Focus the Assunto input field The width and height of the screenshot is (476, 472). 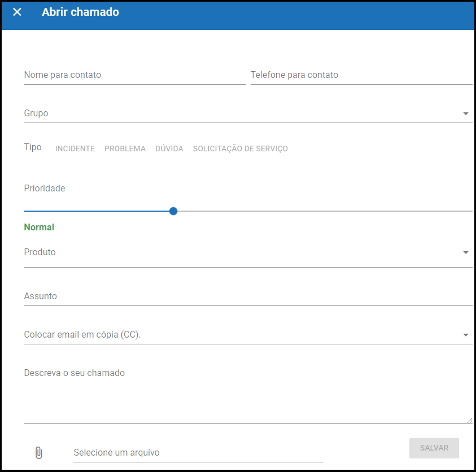(x=248, y=296)
